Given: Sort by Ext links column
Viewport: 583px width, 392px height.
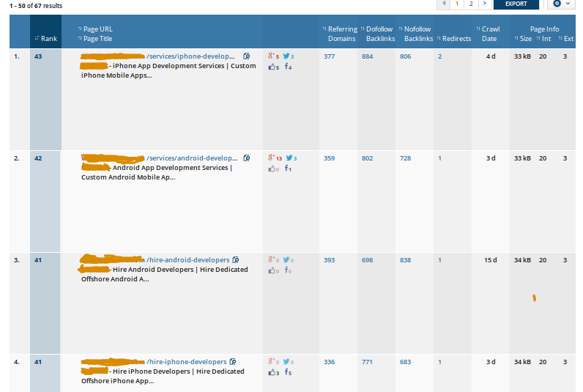Looking at the screenshot, I should pyautogui.click(x=566, y=39).
